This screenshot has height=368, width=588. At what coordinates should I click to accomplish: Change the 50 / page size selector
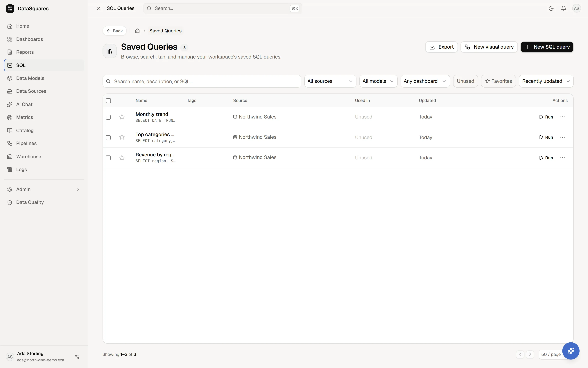pos(551,354)
